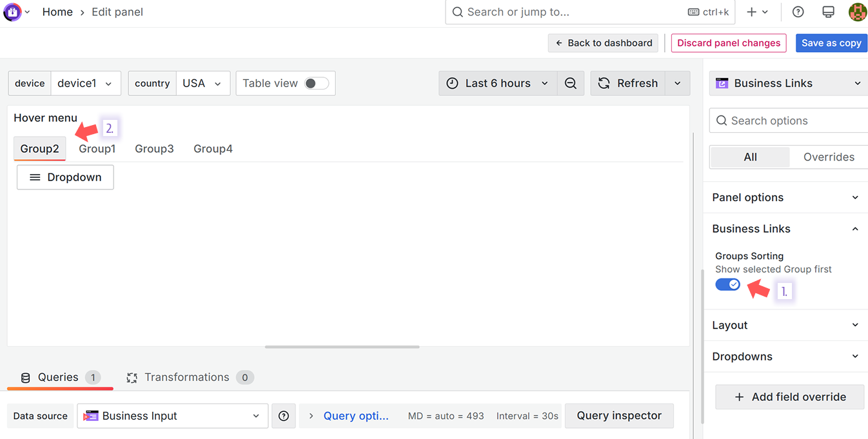
Task: Click Home breadcrumb link
Action: pyautogui.click(x=57, y=12)
